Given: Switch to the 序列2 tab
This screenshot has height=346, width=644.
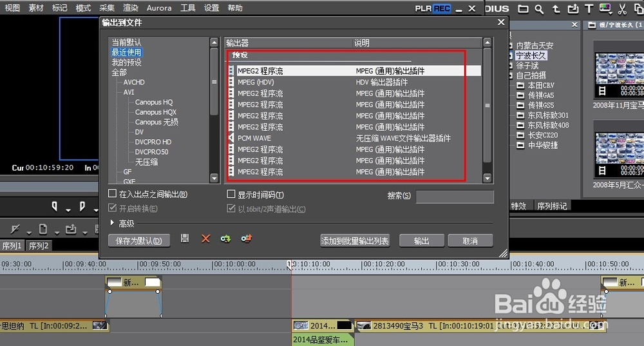Looking at the screenshot, I should pos(37,245).
